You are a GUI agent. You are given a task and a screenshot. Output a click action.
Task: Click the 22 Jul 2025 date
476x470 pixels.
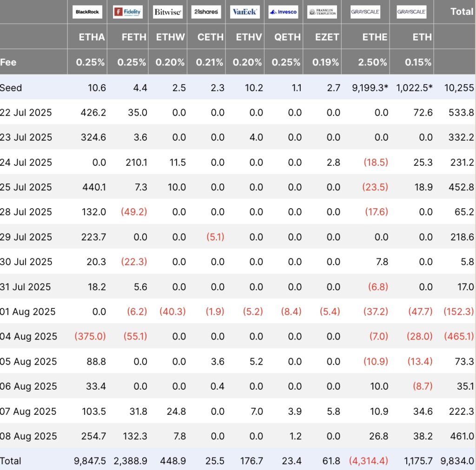tap(26, 112)
